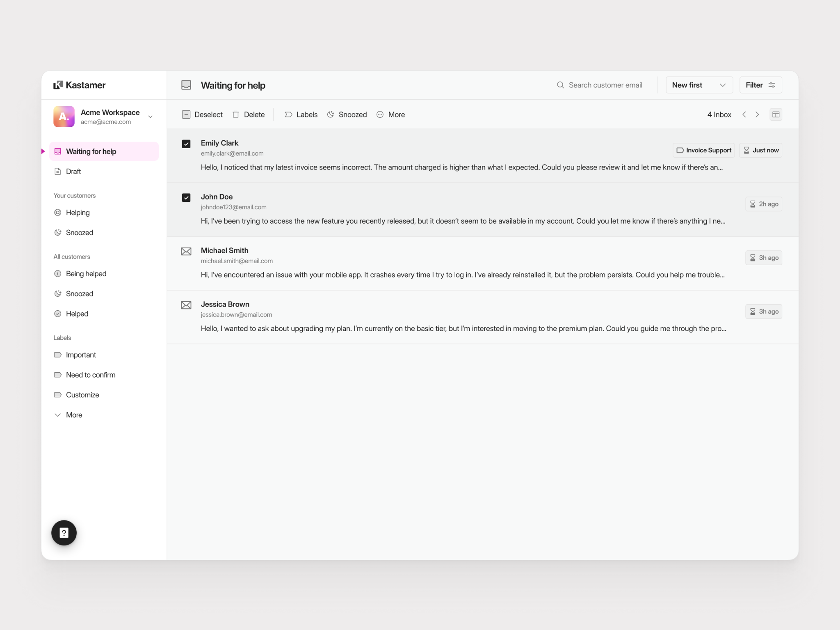Open the New first sort dropdown
The image size is (840, 630).
pyautogui.click(x=699, y=85)
